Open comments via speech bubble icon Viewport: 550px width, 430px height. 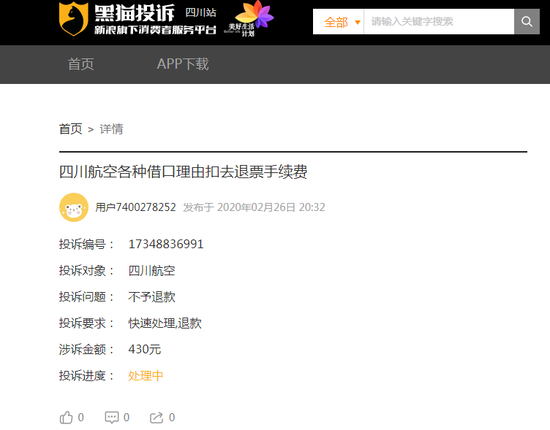(x=112, y=417)
